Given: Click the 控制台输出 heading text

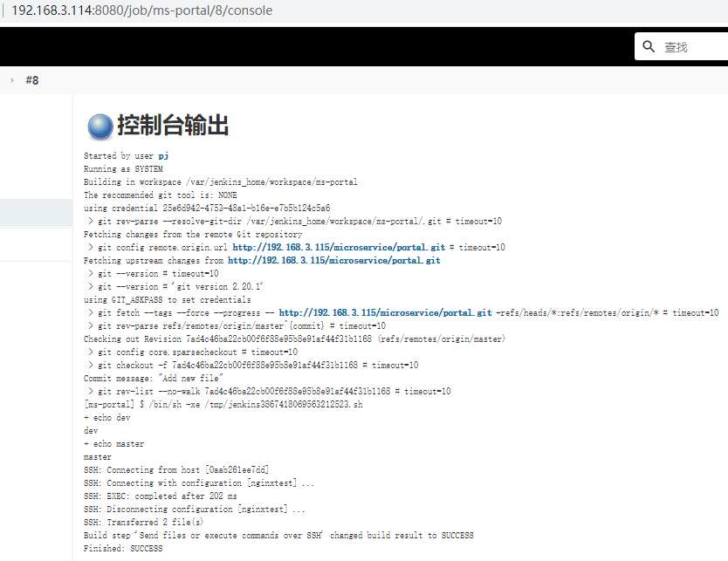Looking at the screenshot, I should 173,126.
